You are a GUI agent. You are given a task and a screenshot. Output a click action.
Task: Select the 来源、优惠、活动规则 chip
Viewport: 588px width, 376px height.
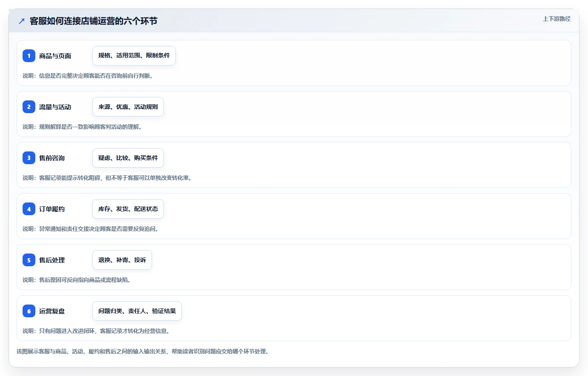128,107
